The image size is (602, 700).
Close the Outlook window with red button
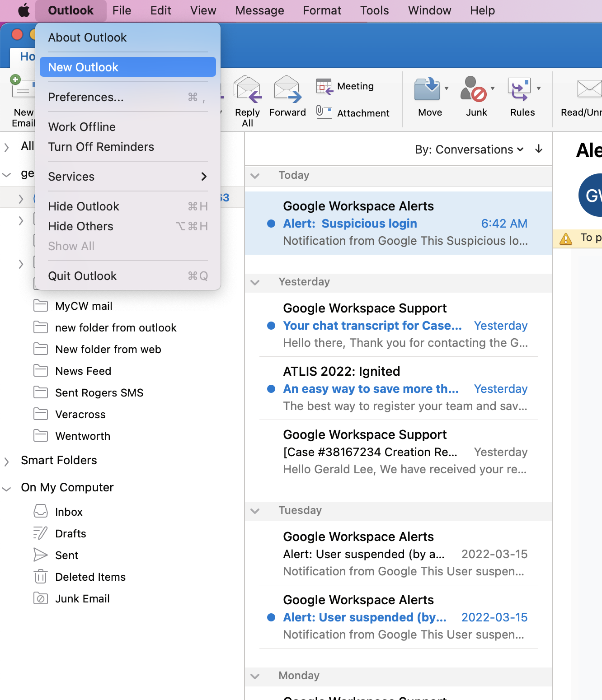(x=17, y=34)
